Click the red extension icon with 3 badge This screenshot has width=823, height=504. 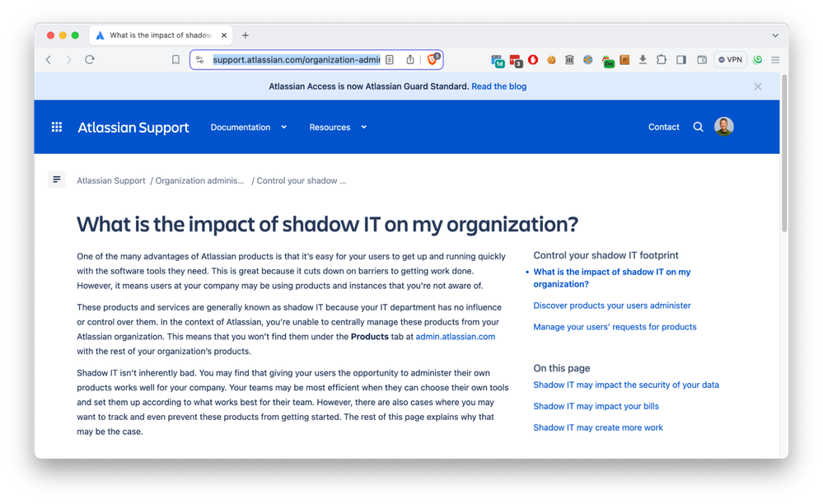516,60
